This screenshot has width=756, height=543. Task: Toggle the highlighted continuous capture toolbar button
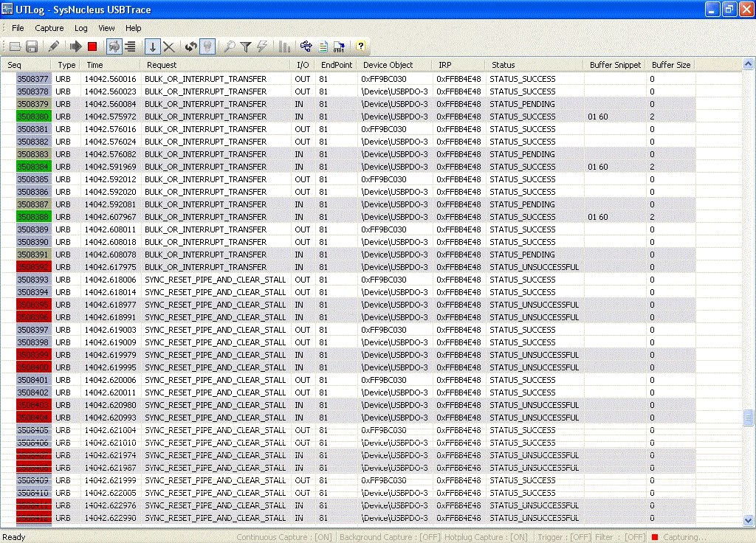coord(114,46)
